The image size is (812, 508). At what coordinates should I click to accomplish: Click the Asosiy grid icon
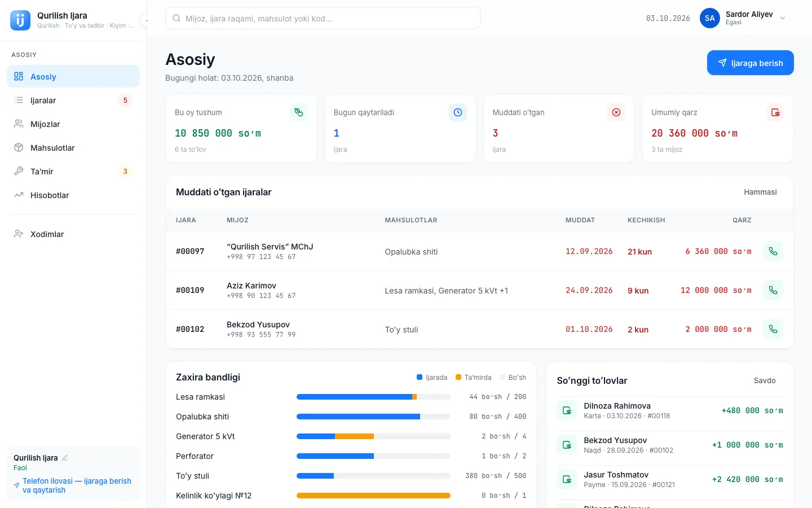(x=19, y=76)
